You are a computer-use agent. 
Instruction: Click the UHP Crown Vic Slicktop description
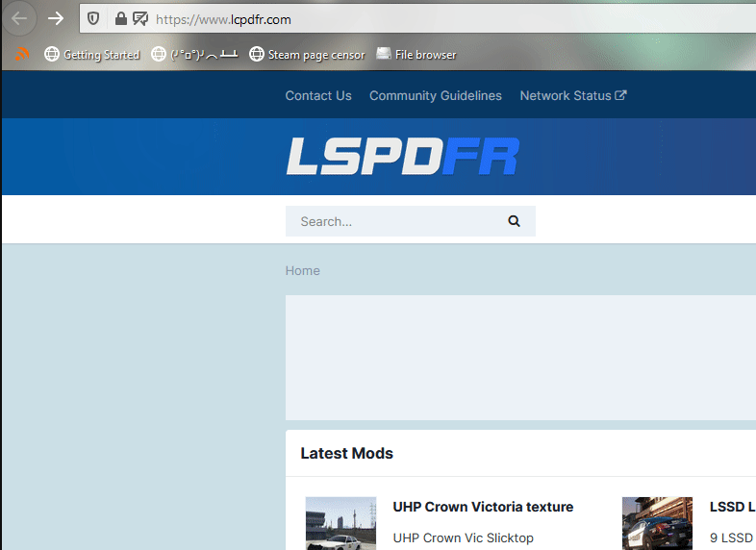pyautogui.click(x=463, y=537)
